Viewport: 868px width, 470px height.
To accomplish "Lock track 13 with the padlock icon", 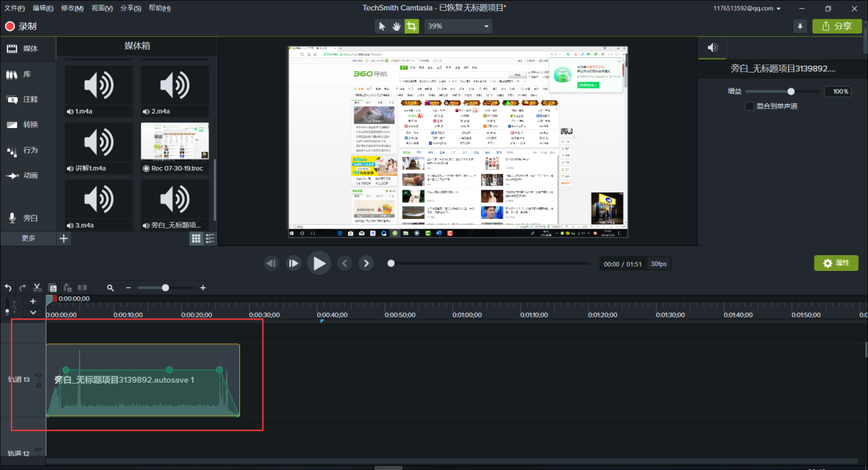I will [38, 385].
